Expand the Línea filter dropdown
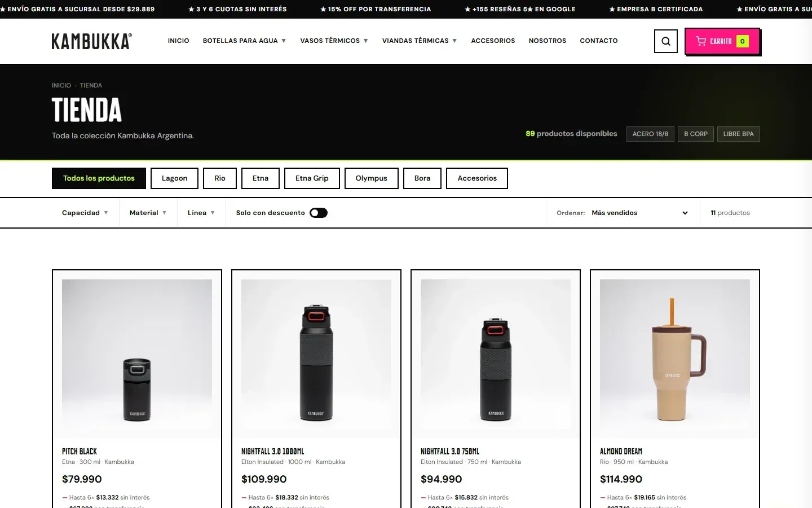Viewport: 812px width, 508px height. 201,213
